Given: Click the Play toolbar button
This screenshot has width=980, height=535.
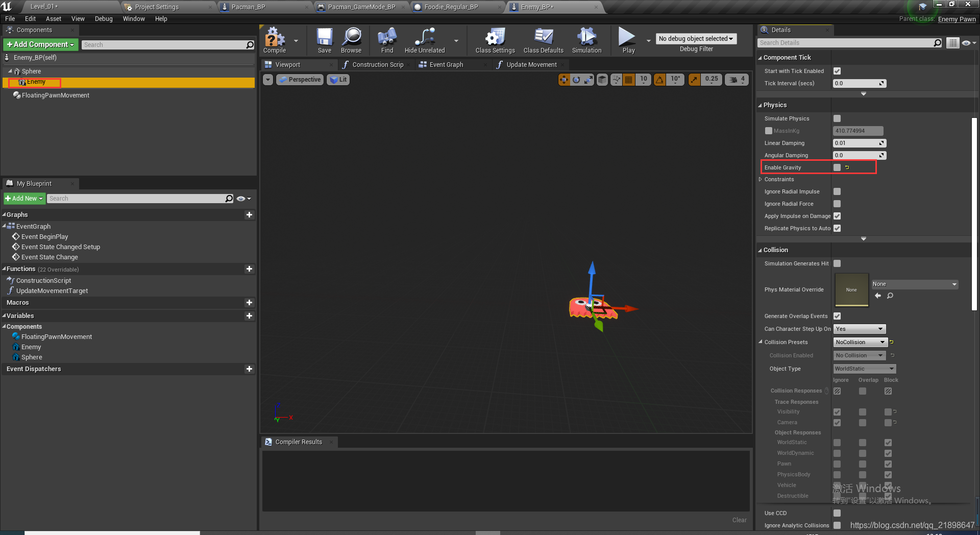Looking at the screenshot, I should click(x=628, y=40).
